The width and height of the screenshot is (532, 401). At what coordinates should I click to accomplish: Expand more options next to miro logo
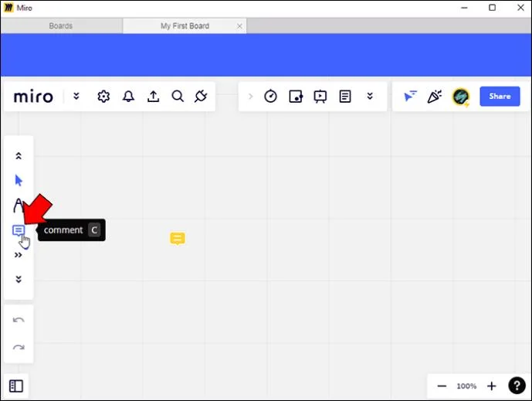[76, 97]
